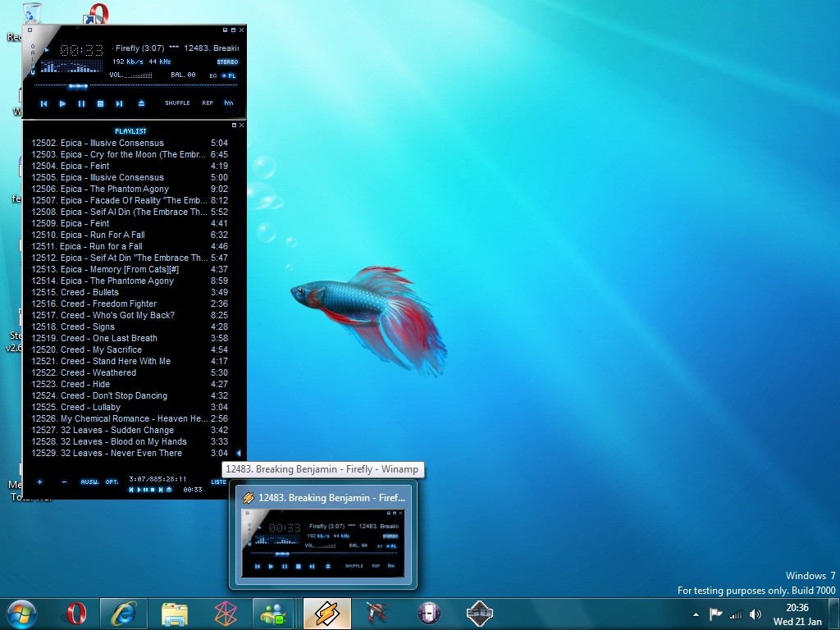The width and height of the screenshot is (840, 630).
Task: Select '12522. Creed - Weathered' in playlist
Action: (130, 373)
